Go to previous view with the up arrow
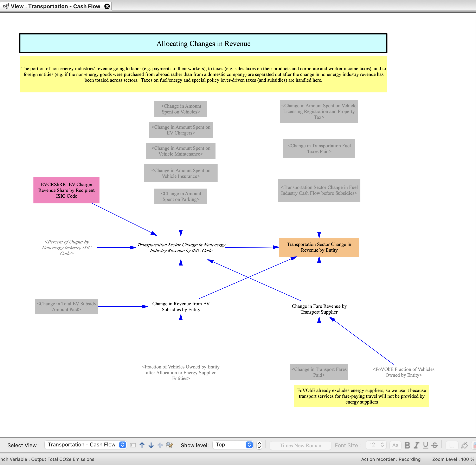 point(142,445)
